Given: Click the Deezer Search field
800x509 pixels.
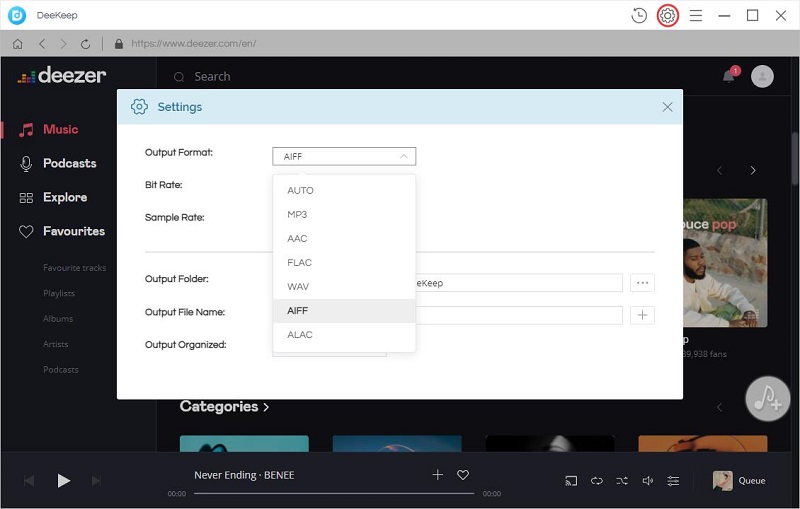Looking at the screenshot, I should click(212, 77).
